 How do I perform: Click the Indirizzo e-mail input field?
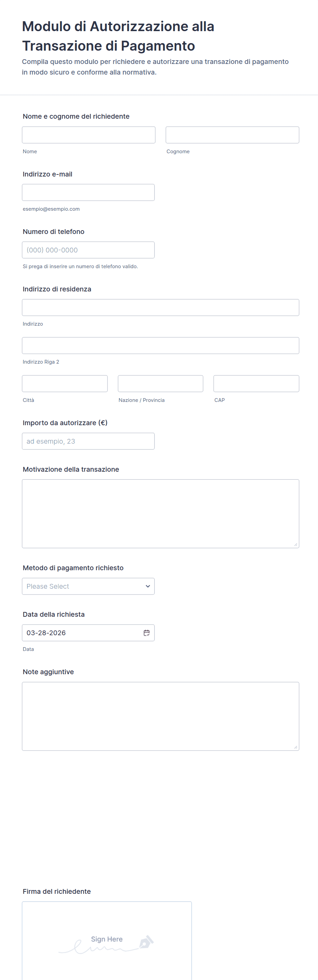pyautogui.click(x=88, y=193)
